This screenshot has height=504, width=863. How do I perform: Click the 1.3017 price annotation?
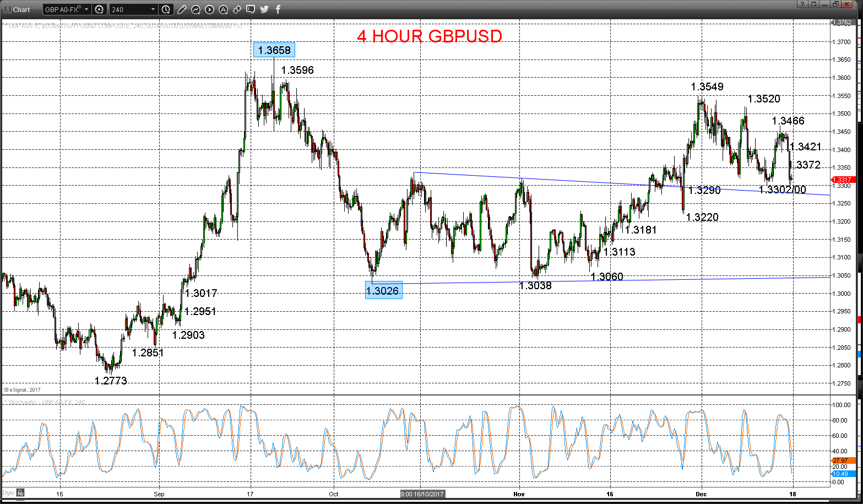pyautogui.click(x=201, y=293)
